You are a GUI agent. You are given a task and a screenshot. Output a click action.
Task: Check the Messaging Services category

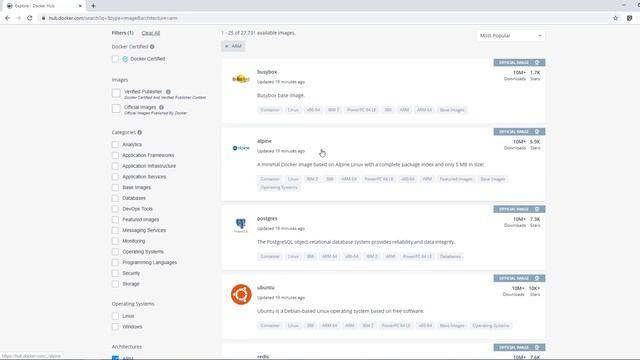coord(116,230)
